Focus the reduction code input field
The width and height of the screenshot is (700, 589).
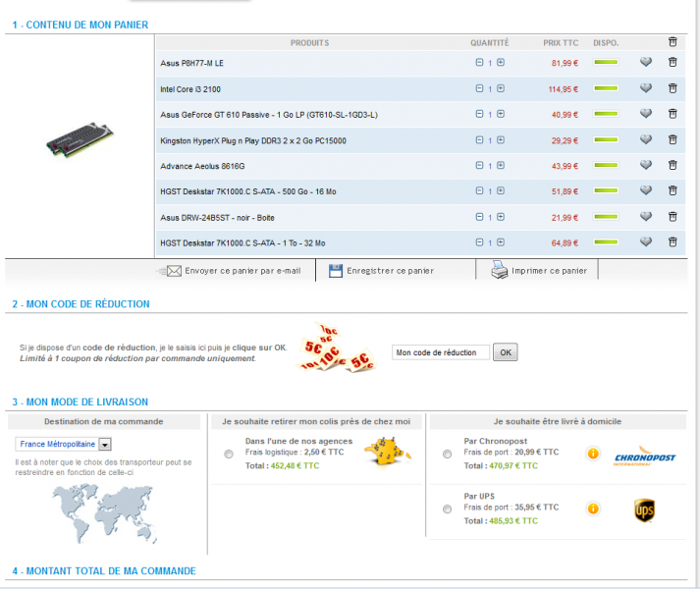pyautogui.click(x=441, y=352)
